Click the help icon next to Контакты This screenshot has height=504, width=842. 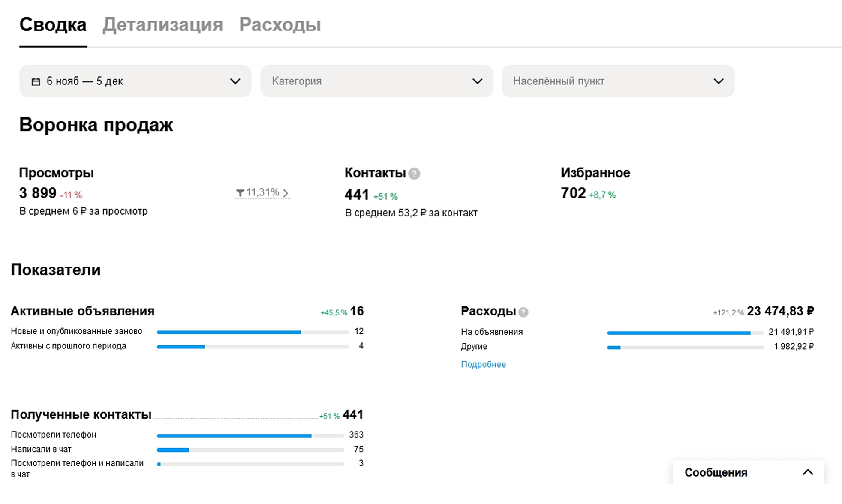[414, 174]
